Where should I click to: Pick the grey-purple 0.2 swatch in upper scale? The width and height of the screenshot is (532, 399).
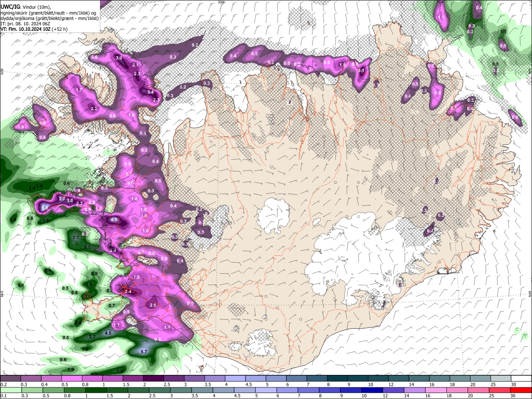(x=10, y=379)
